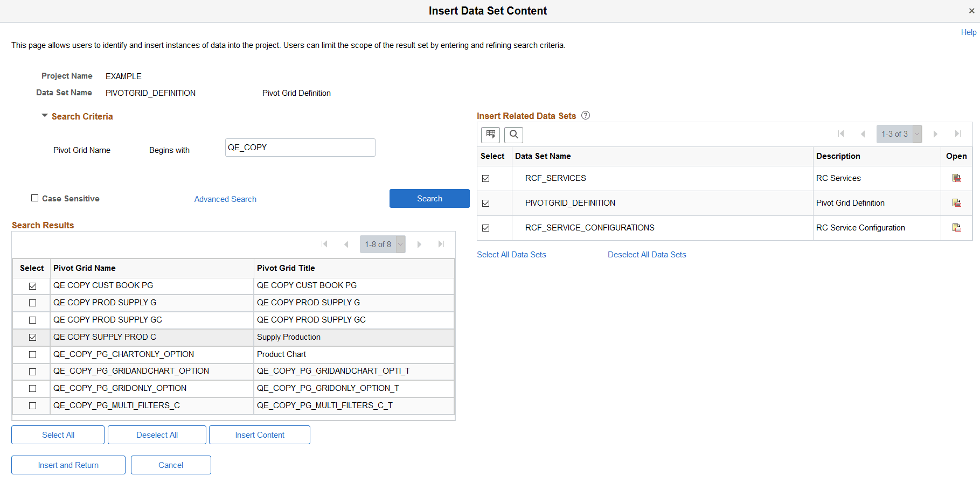Uncheck QE COPY SUPPLY PROD C row
Viewport: 980px width, 483px height.
pos(32,338)
